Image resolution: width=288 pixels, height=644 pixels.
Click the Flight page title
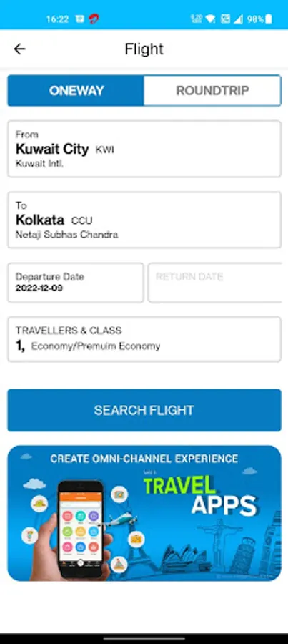(x=144, y=49)
